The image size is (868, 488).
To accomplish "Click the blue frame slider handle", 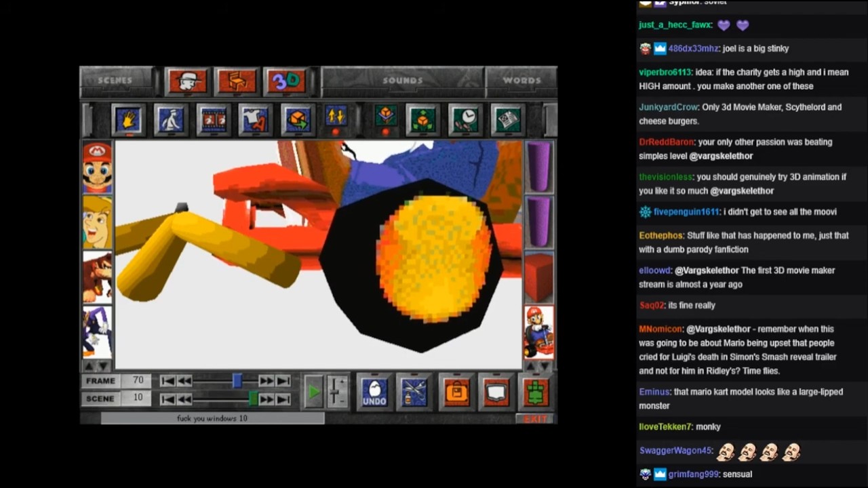I will [237, 381].
